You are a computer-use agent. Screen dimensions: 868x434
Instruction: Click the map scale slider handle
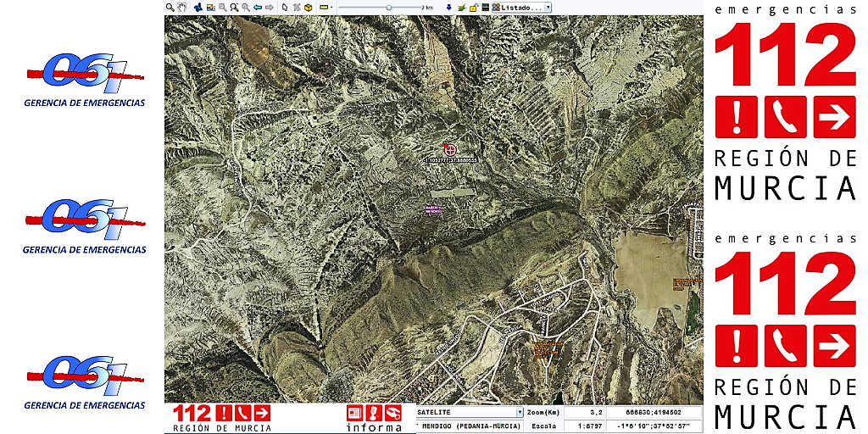[388, 7]
